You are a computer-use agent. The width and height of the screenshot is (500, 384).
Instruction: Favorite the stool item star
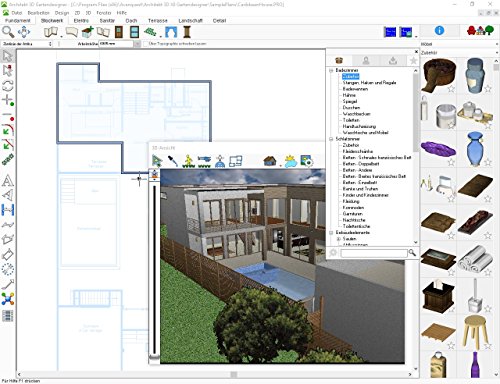click(488, 346)
